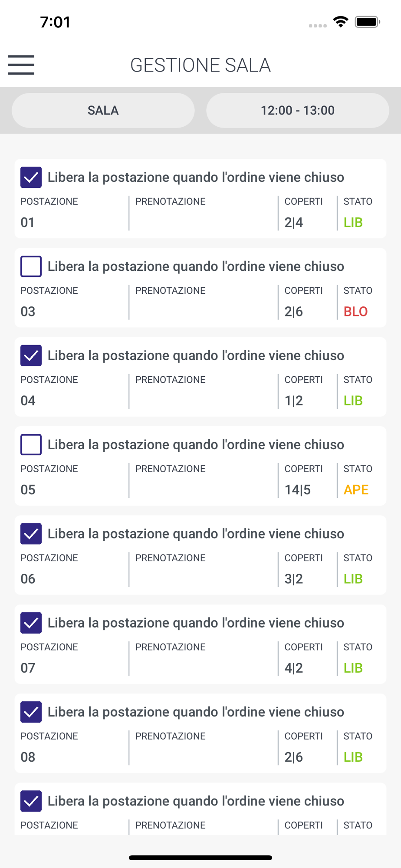
Task: Open the hamburger menu
Action: (21, 65)
